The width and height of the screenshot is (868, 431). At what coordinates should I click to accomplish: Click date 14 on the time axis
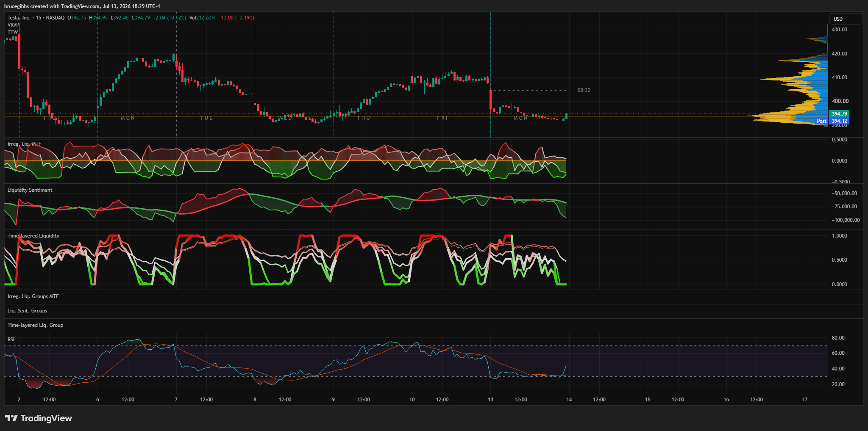click(569, 400)
